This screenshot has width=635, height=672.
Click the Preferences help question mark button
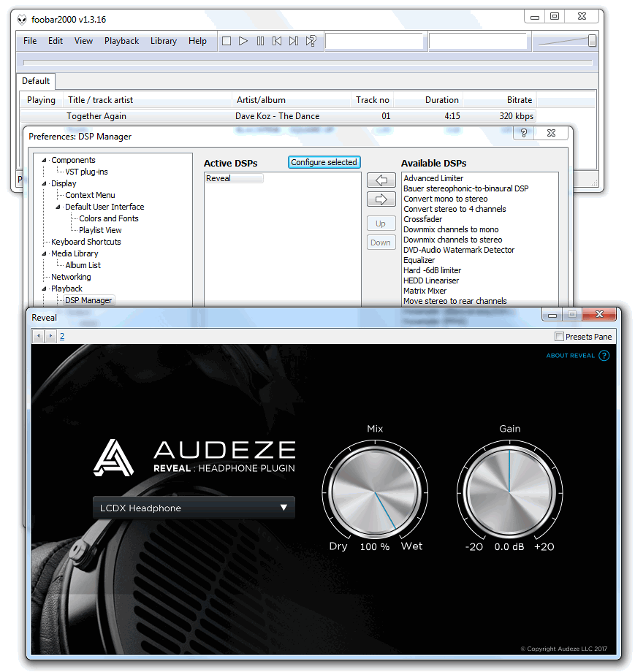523,133
